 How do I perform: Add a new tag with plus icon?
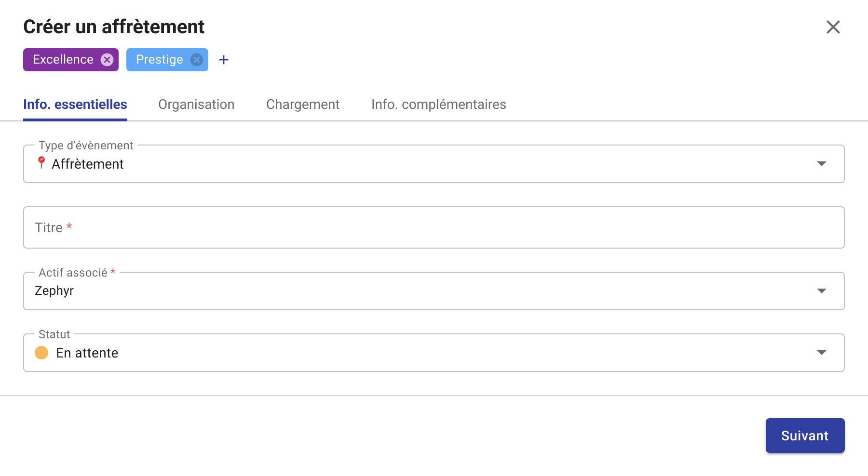coord(224,60)
